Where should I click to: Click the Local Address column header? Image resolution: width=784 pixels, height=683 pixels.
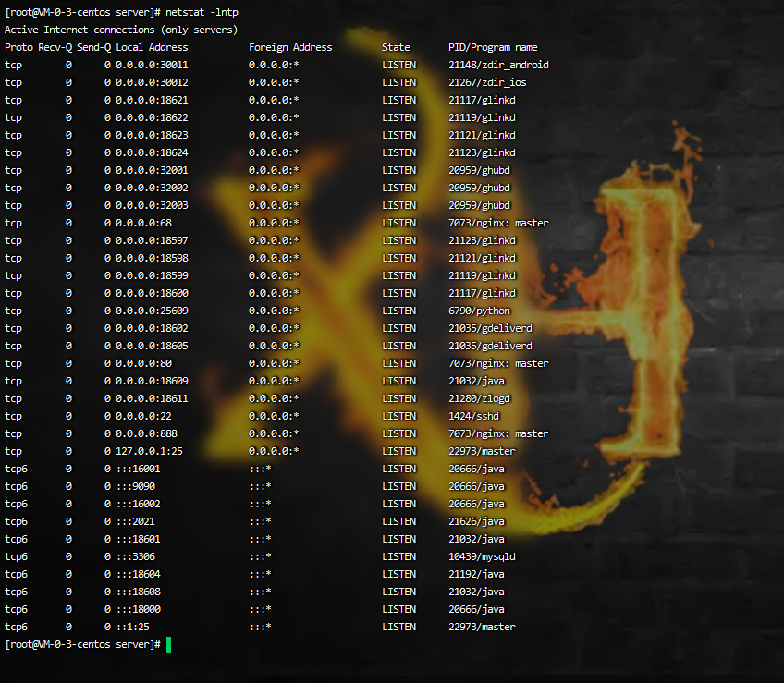pos(152,47)
